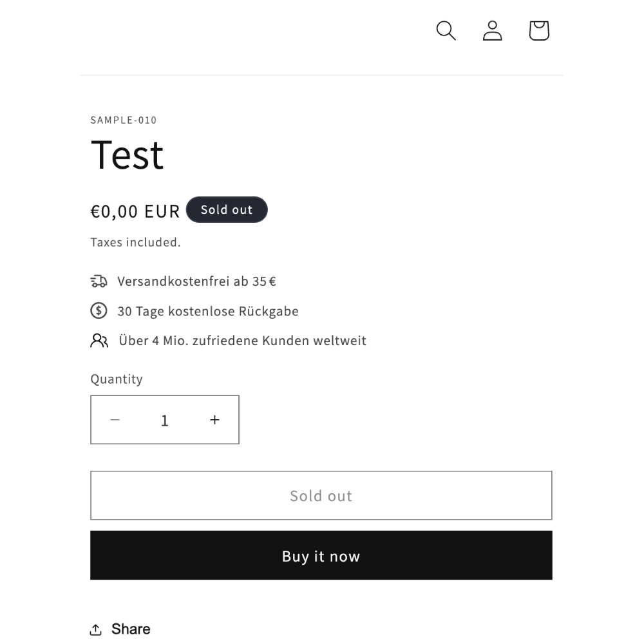Click the delivery truck shipping icon
This screenshot has width=644, height=644.
(99, 281)
